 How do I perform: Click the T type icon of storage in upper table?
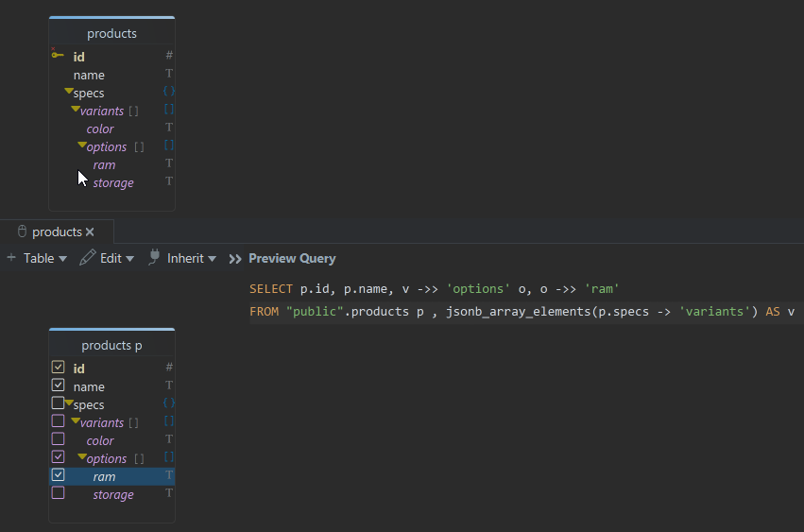tap(169, 181)
